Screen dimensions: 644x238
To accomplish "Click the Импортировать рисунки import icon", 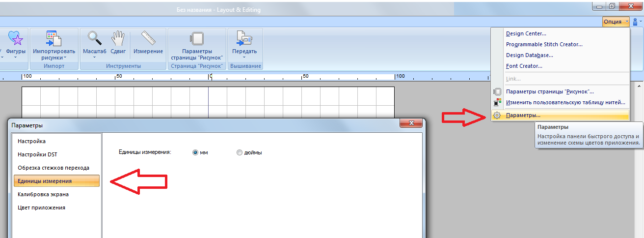I will click(54, 38).
